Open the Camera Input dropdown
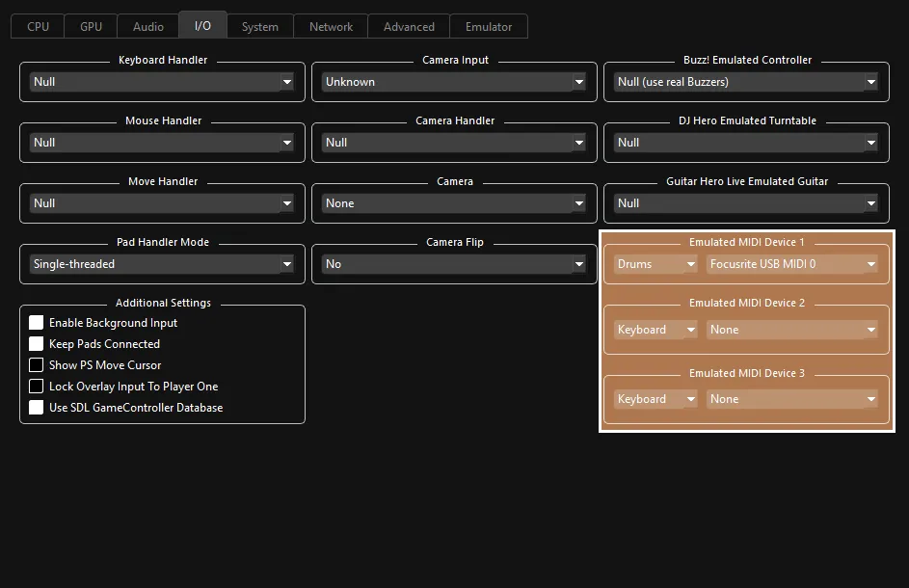Image resolution: width=909 pixels, height=588 pixels. coord(453,82)
